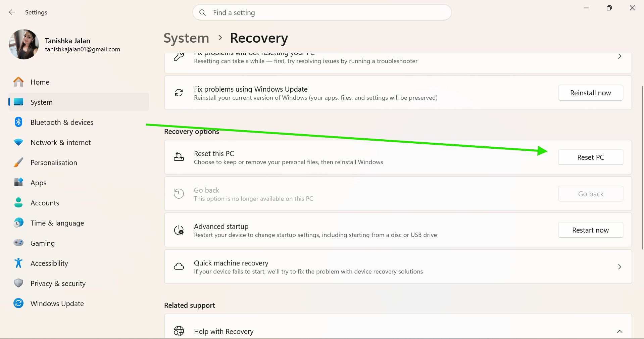Navigate to Gaming settings
The image size is (644, 339).
point(79,243)
